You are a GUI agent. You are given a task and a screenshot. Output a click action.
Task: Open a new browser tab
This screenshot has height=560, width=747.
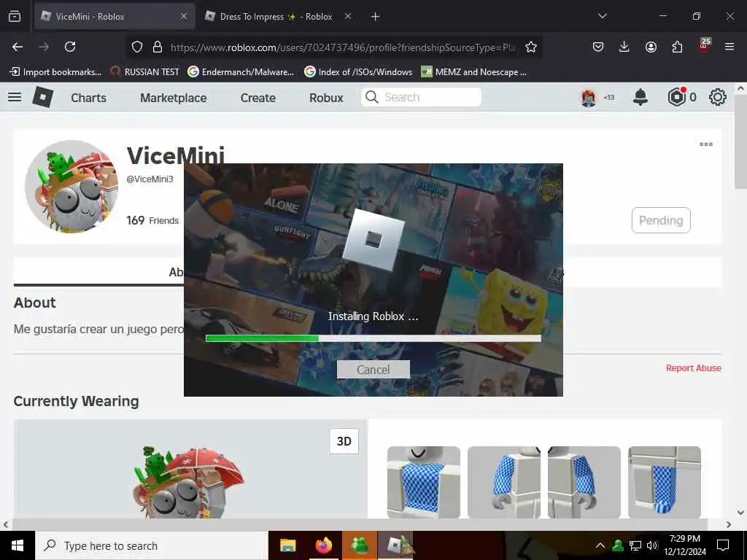coord(375,17)
